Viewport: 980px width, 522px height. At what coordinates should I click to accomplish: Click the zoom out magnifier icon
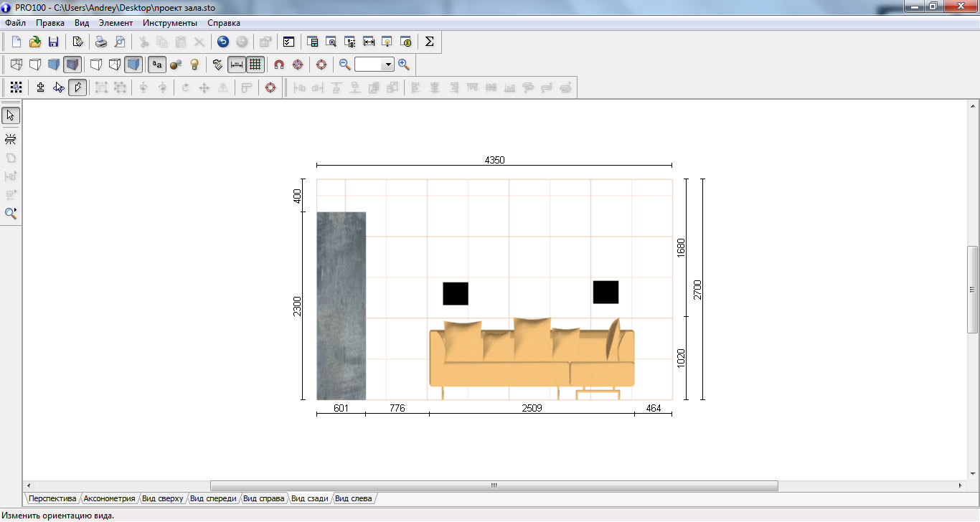[344, 65]
